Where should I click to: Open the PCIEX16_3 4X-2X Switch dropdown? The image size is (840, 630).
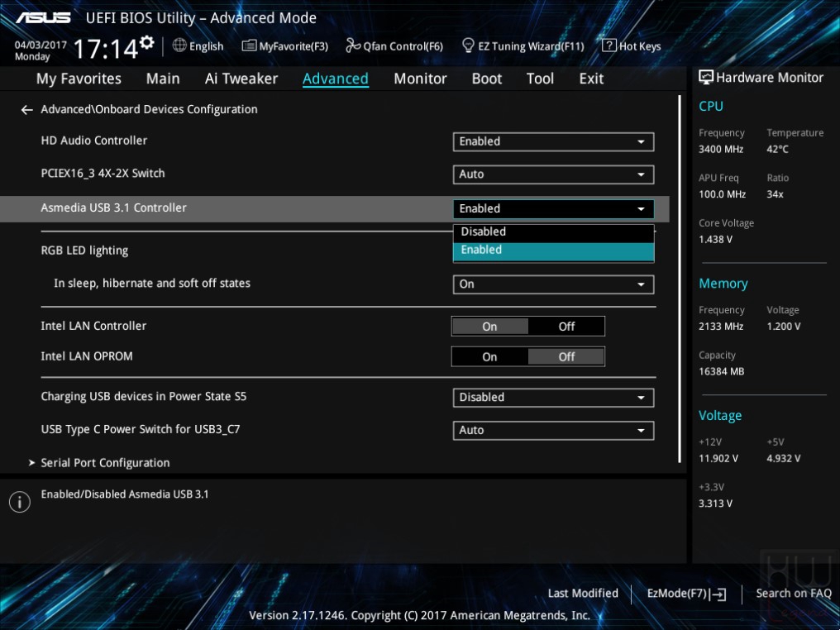553,174
